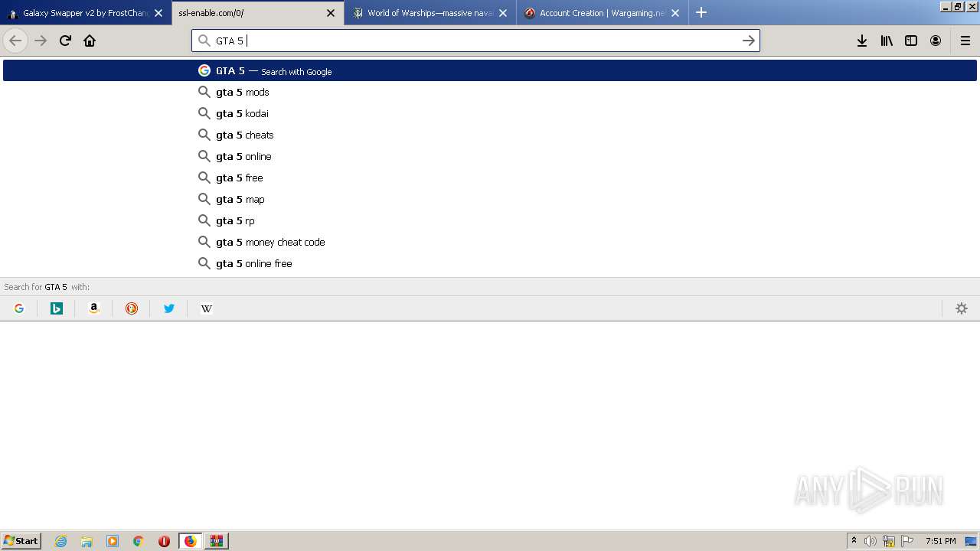This screenshot has height=551, width=980.
Task: Open the Firefox Account icon
Action: click(x=936, y=41)
